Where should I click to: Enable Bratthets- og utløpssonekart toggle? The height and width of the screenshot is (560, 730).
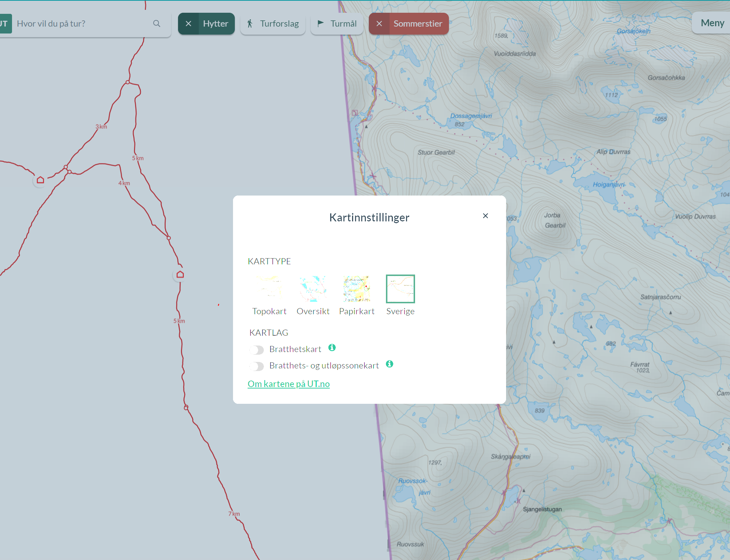click(x=257, y=366)
